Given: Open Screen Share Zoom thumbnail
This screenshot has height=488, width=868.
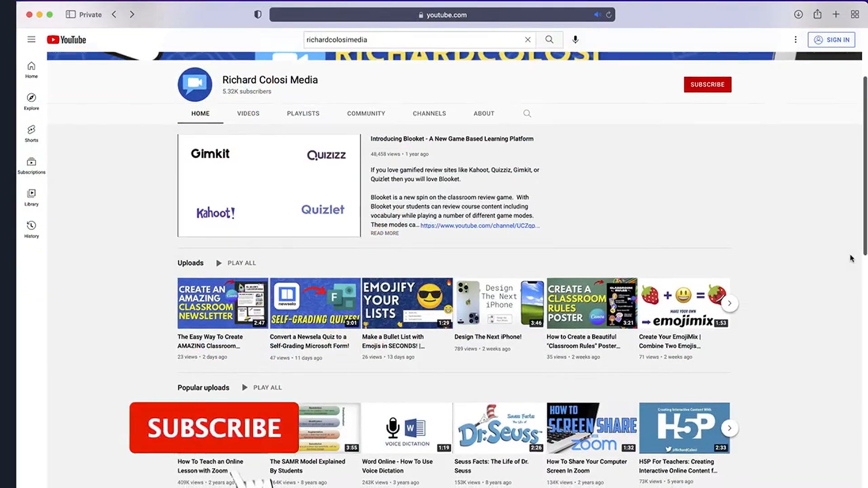Looking at the screenshot, I should [x=592, y=428].
